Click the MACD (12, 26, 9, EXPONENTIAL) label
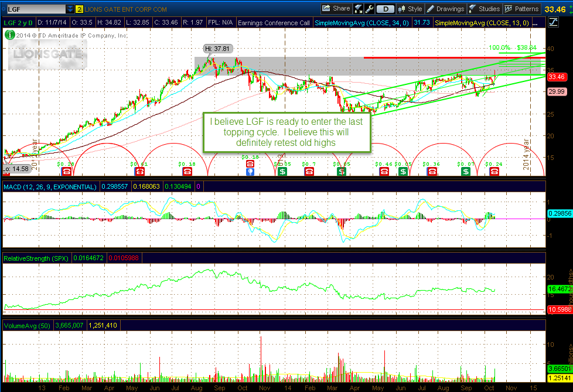This screenshot has width=573, height=392. [50, 187]
